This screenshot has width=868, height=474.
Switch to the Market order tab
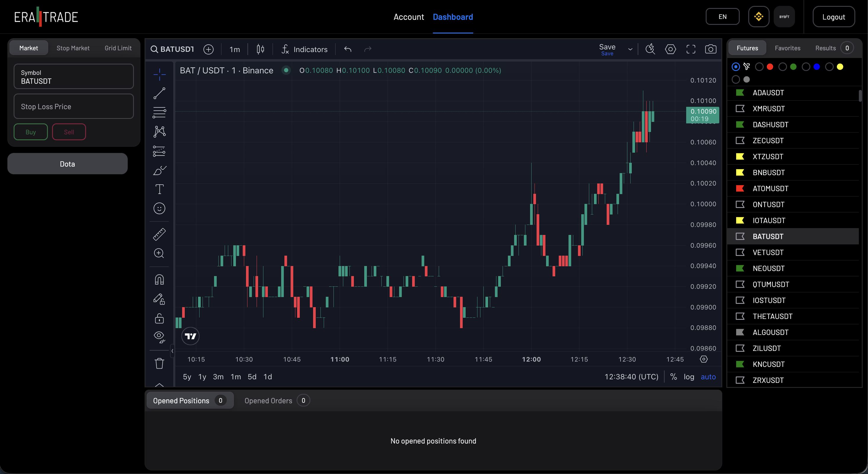29,48
